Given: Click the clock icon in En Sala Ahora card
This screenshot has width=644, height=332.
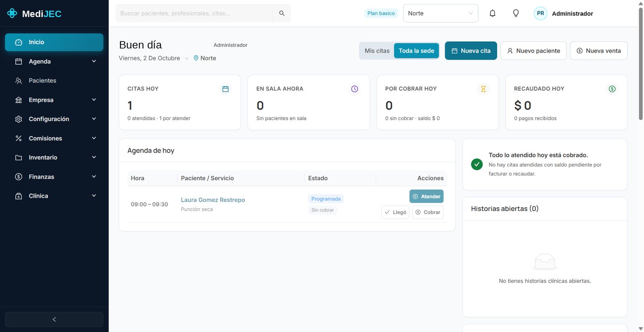Looking at the screenshot, I should point(355,89).
